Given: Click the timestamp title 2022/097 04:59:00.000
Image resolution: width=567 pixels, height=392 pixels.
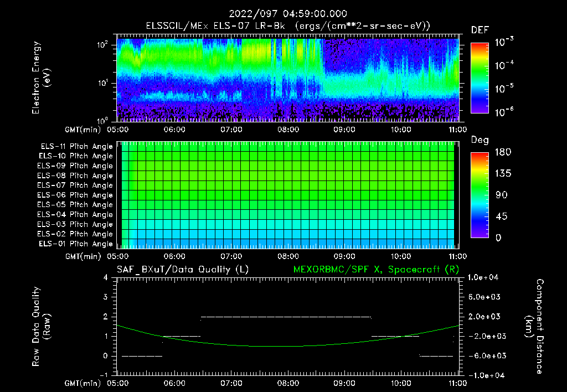Looking at the screenshot, I should [288, 14].
